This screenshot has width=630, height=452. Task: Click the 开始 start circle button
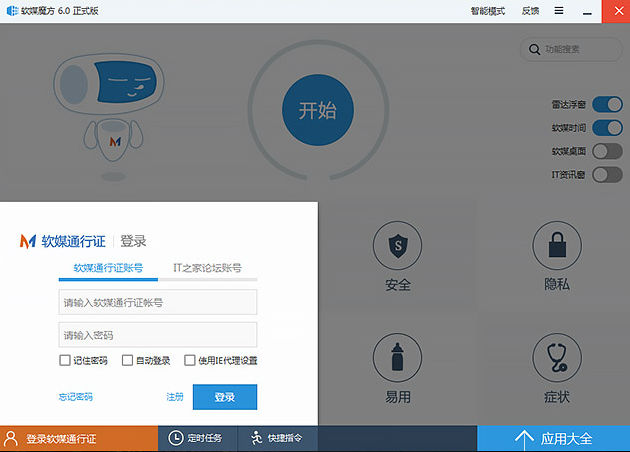coord(318,110)
